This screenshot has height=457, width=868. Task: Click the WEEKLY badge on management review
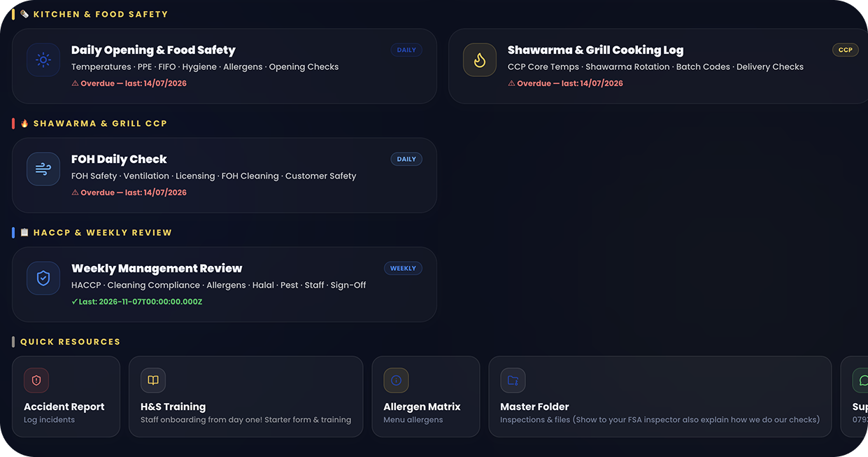point(403,269)
